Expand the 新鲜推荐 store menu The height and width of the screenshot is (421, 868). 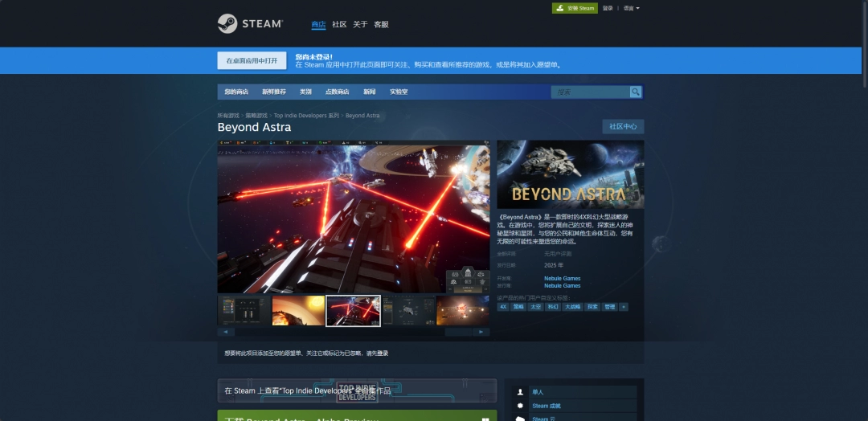tap(273, 92)
